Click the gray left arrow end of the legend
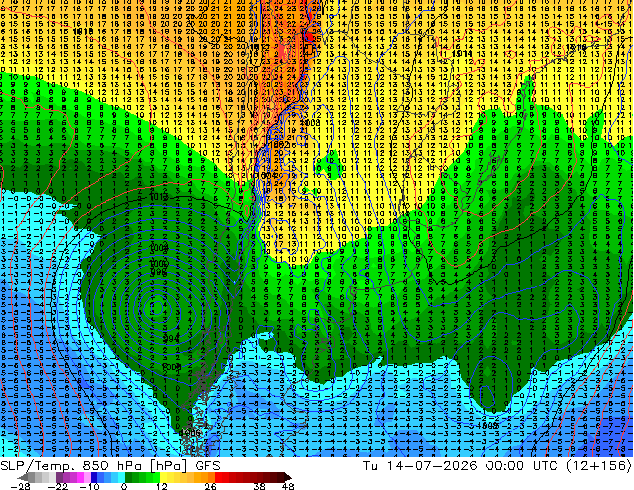The height and width of the screenshot is (490, 634). pos(22,477)
